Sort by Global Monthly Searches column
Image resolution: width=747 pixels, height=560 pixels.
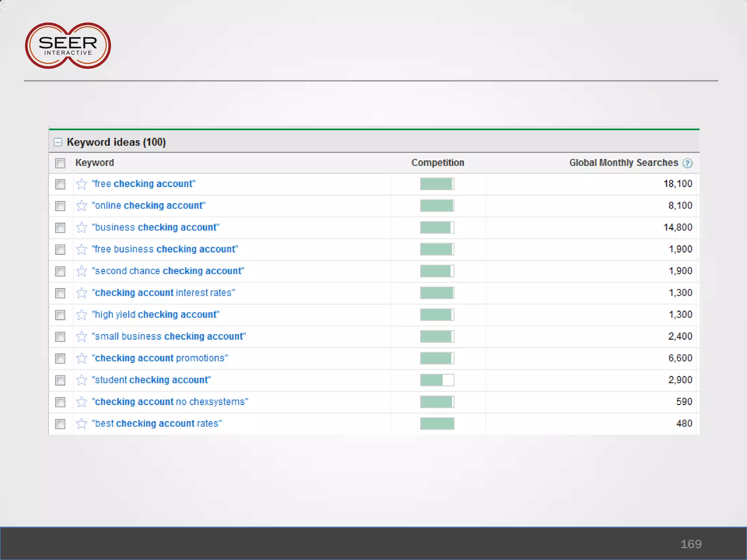[x=623, y=163]
